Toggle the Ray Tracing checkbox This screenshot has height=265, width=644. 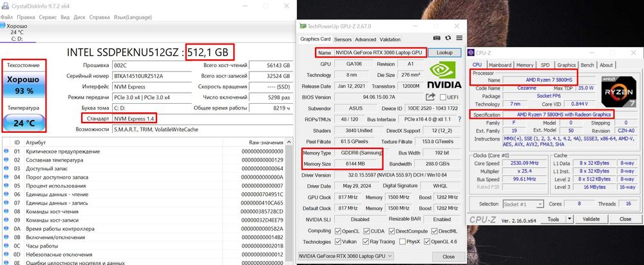click(x=367, y=242)
